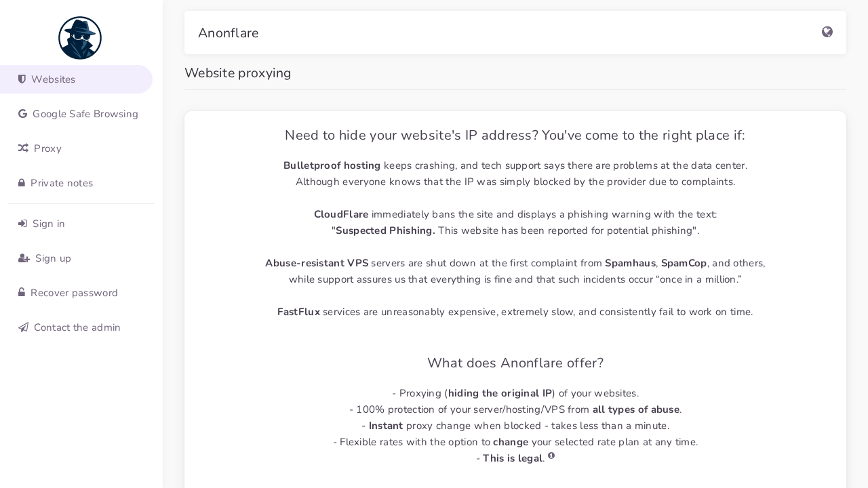Navigate to Google Safe Browsing
Image resolution: width=868 pixels, height=488 pixels.
[85, 114]
